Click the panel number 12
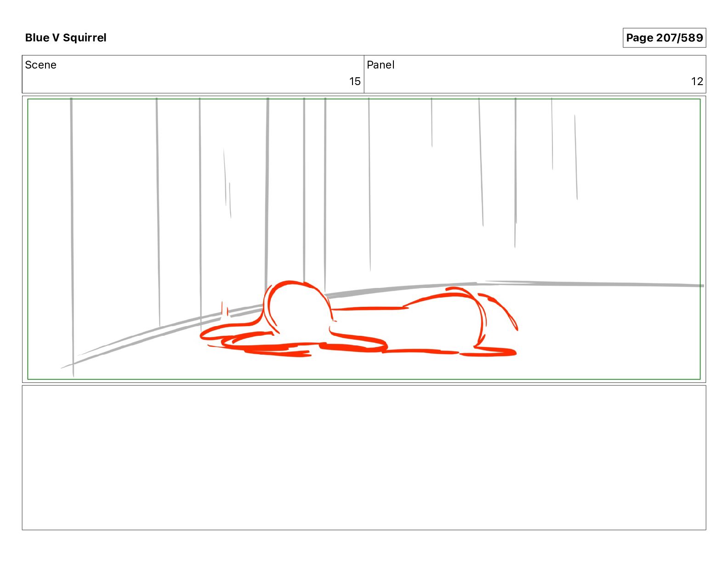This screenshot has width=728, height=563. [x=697, y=81]
